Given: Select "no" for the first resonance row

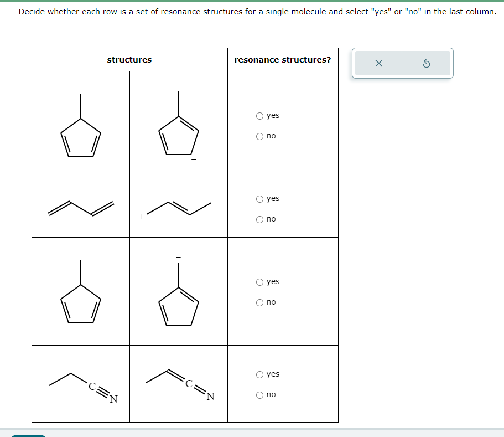Looking at the screenshot, I should [x=259, y=136].
